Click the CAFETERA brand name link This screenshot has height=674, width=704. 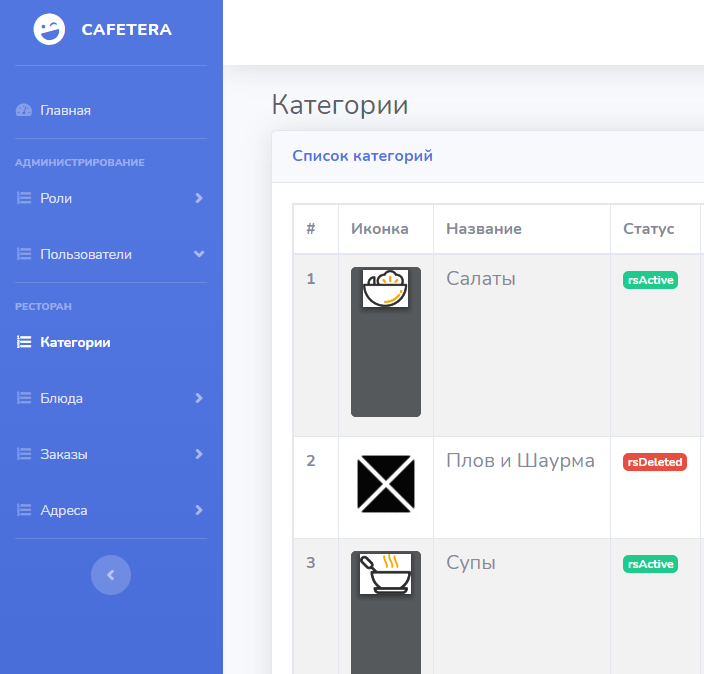click(126, 30)
